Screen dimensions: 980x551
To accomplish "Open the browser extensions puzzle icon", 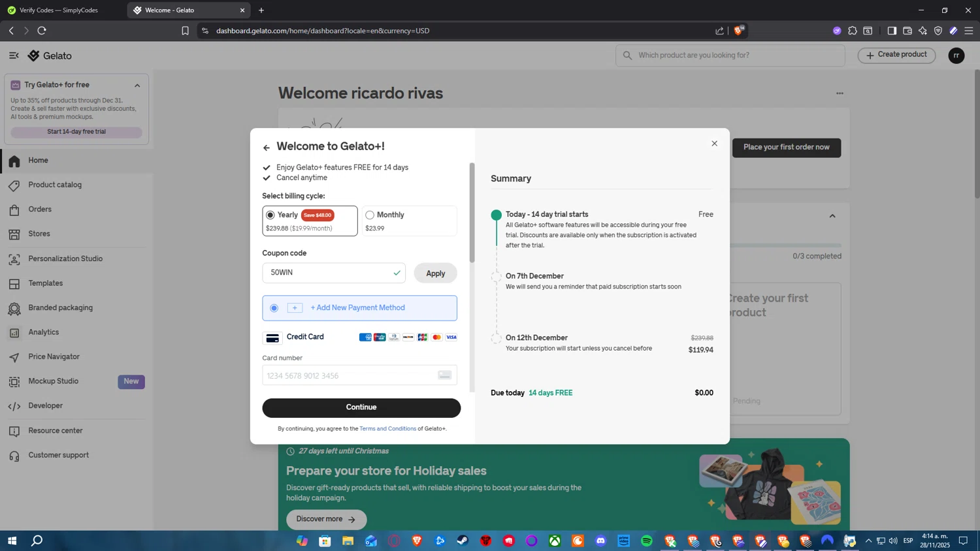I will pyautogui.click(x=853, y=31).
